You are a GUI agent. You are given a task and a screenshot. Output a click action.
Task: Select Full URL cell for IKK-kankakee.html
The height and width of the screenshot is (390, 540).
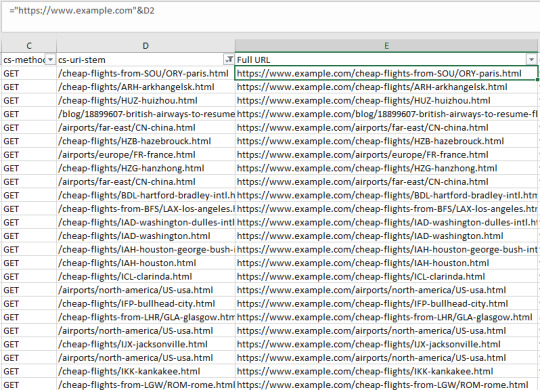click(386, 371)
